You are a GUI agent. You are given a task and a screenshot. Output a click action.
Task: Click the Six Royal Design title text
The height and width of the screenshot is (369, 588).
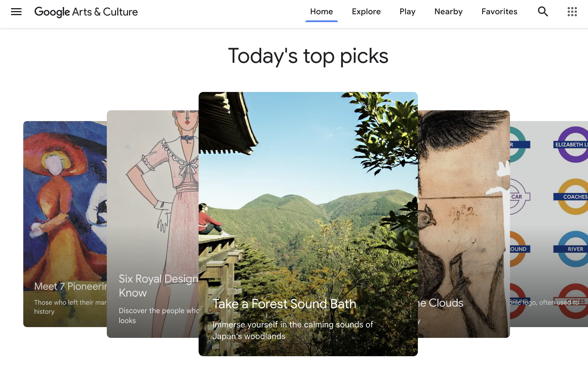coord(158,285)
